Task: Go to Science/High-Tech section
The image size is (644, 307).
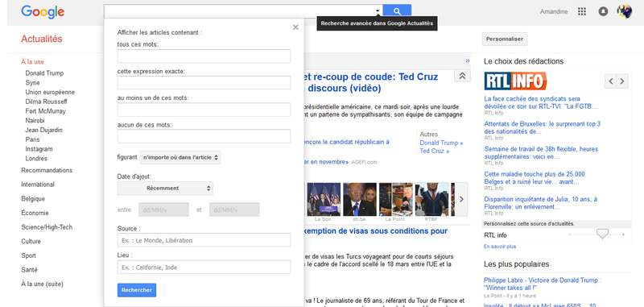Action: click(47, 227)
